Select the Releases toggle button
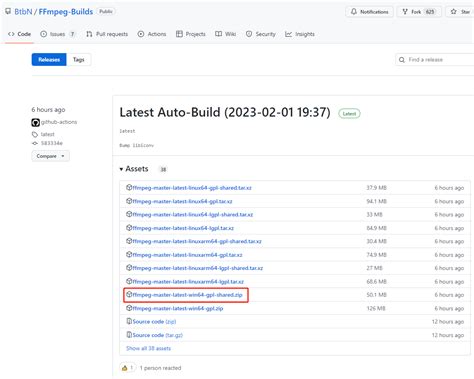 click(x=49, y=60)
